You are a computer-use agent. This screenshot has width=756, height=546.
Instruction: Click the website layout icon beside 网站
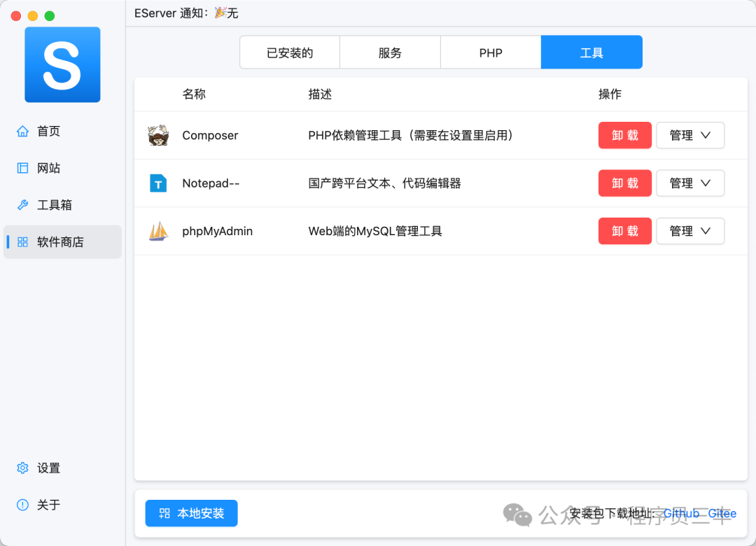(x=22, y=168)
